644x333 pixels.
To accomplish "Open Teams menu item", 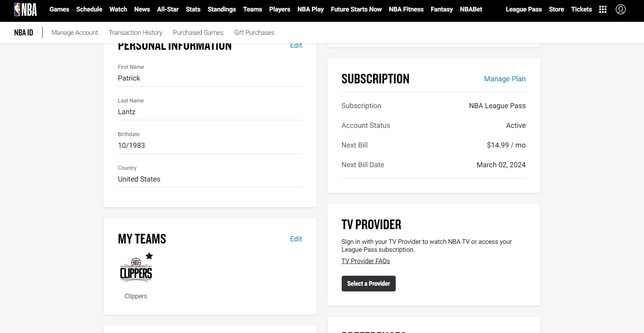I will 253,9.
